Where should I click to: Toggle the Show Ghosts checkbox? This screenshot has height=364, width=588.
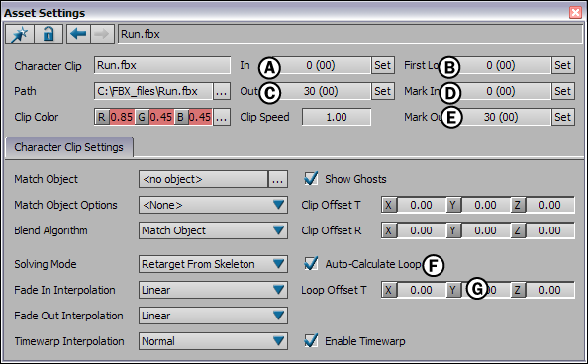pyautogui.click(x=311, y=179)
